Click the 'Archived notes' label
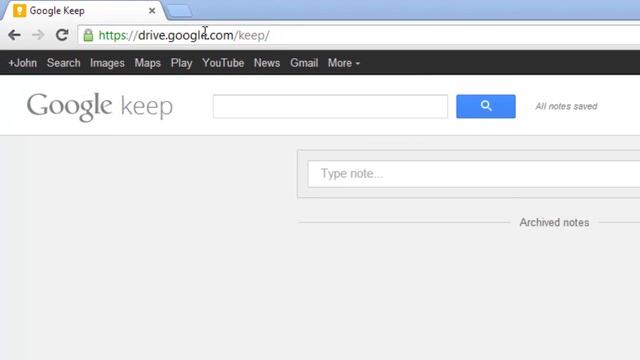The width and height of the screenshot is (640, 360). 554,222
